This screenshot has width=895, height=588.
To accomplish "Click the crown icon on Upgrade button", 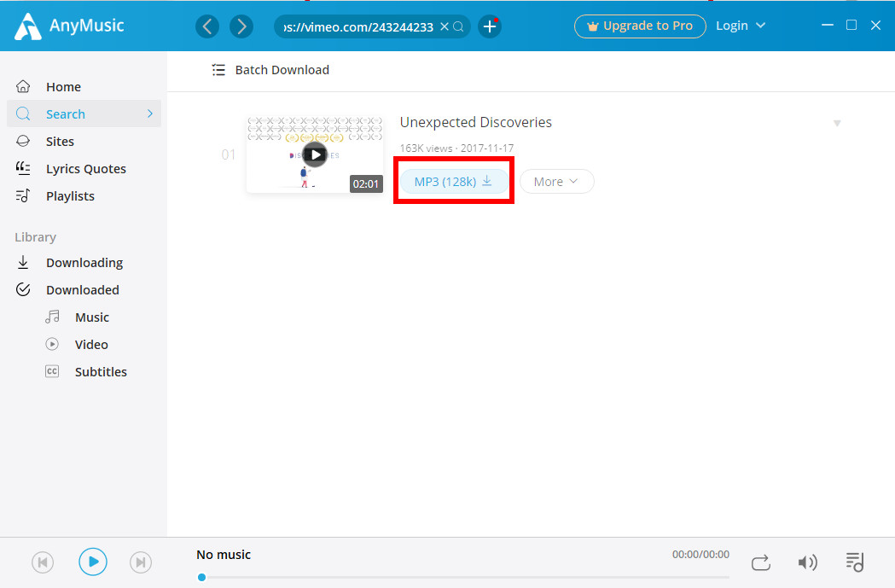I will coord(593,26).
